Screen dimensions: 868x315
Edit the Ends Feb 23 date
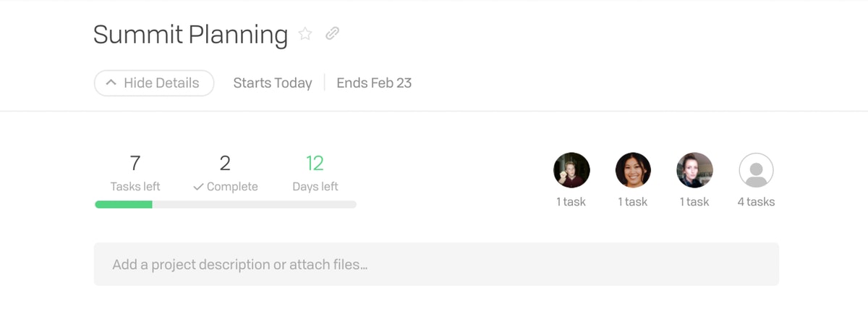coord(374,83)
